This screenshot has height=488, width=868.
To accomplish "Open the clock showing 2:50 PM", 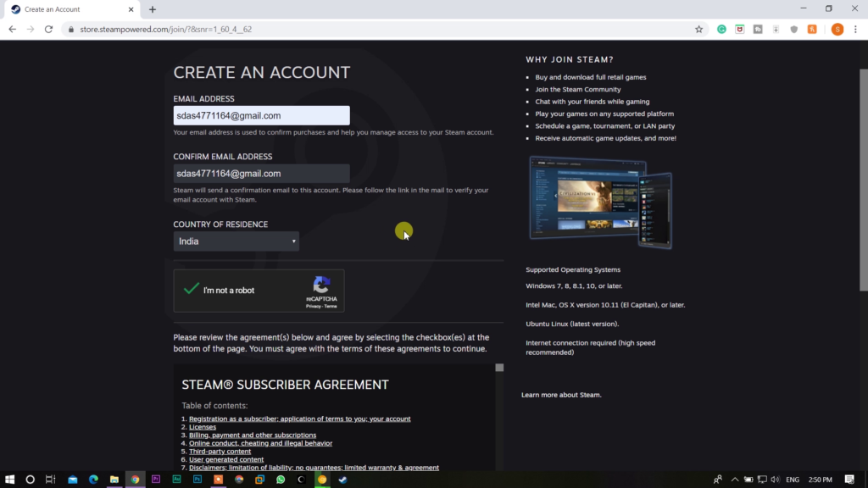I will tap(821, 480).
